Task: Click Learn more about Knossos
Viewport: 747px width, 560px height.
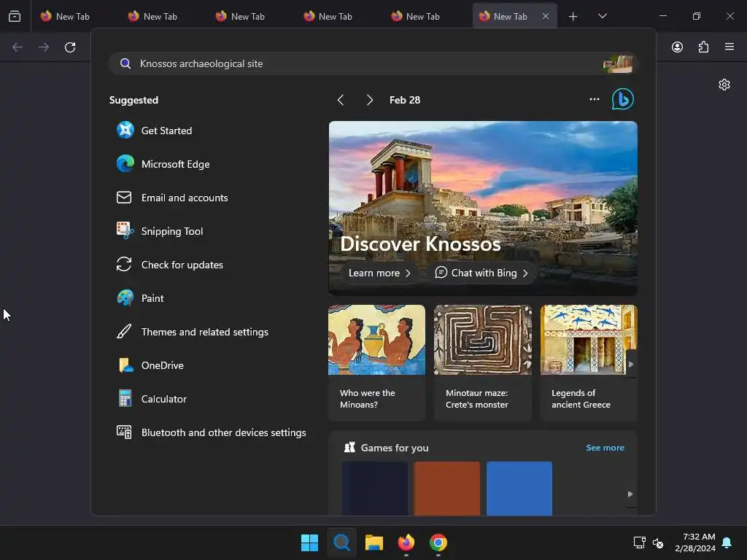Action: point(379,273)
